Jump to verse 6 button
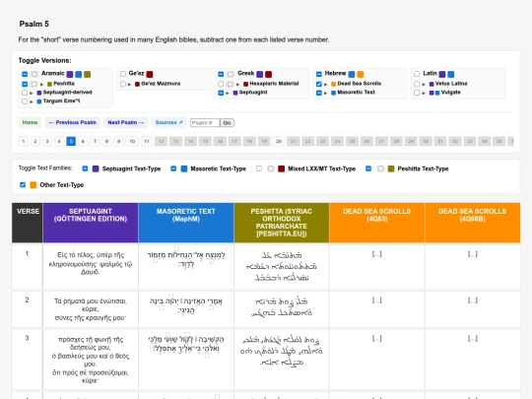This screenshot has height=399, width=532. point(83,141)
